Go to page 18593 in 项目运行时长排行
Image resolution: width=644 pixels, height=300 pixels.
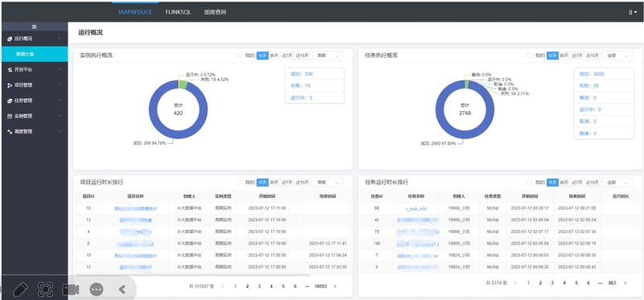320,286
